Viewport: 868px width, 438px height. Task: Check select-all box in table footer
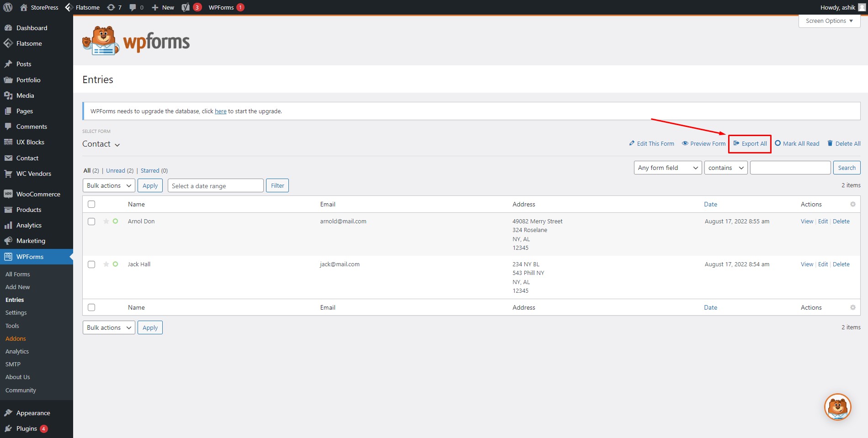coord(91,307)
